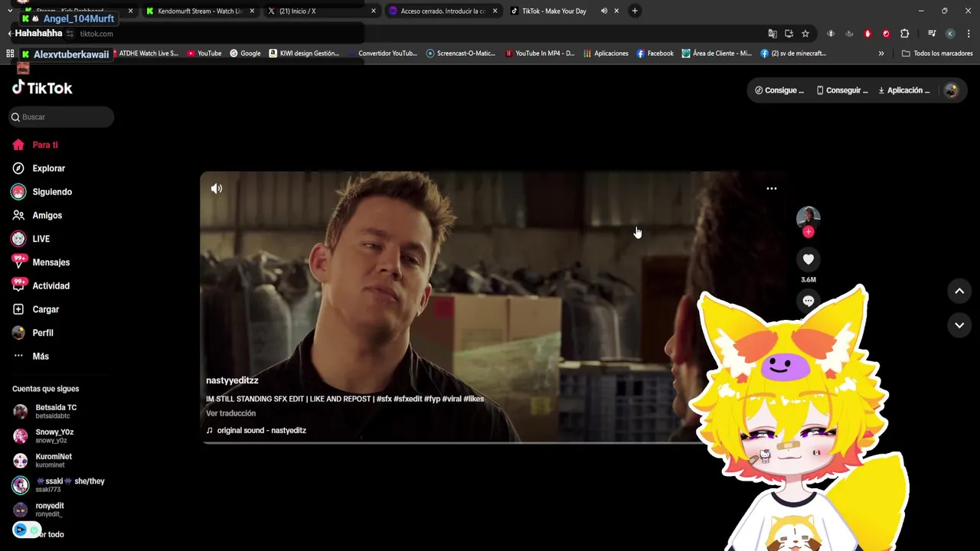Mute the TikTok tab audio icon
Image resolution: width=980 pixels, height=551 pixels.
point(604,11)
